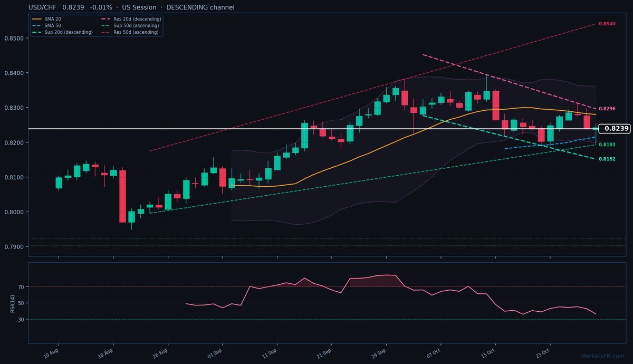The width and height of the screenshot is (633, 364).
Task: Click the USD/CHF pair name in the title
Action: 43,7
